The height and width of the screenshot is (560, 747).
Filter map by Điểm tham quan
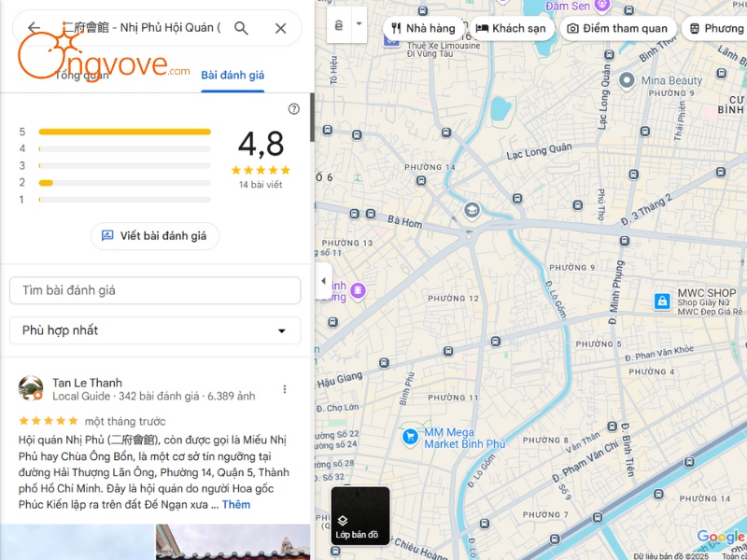tap(617, 29)
